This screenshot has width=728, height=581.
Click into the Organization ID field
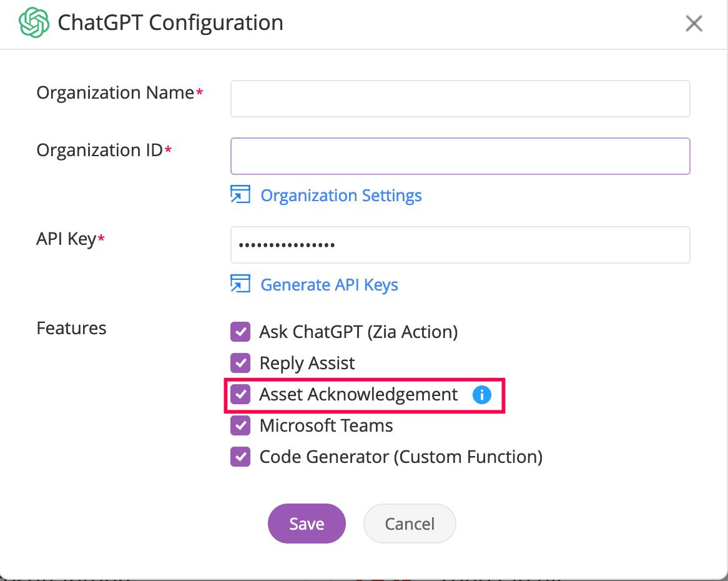point(460,156)
